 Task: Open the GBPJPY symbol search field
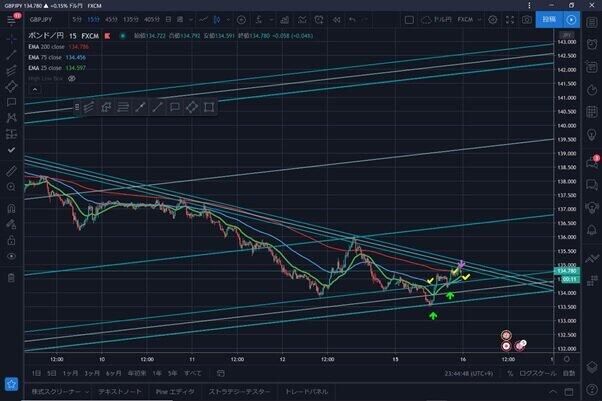46,18
